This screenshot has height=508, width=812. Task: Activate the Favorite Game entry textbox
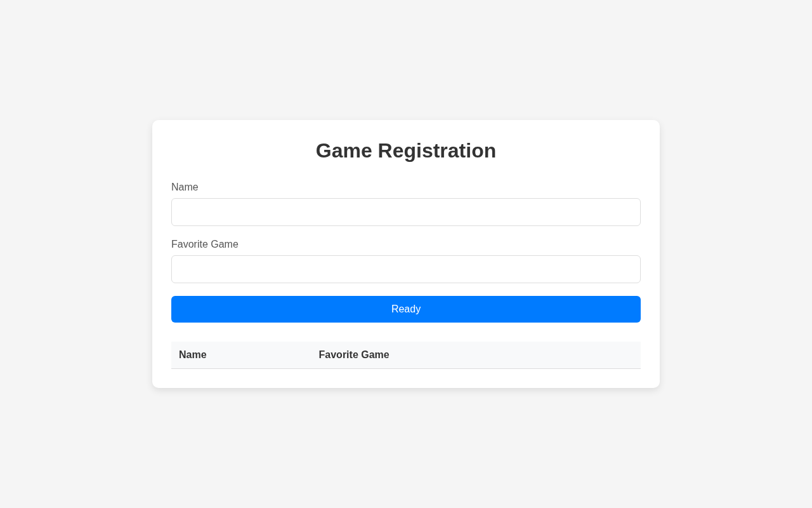tap(406, 269)
